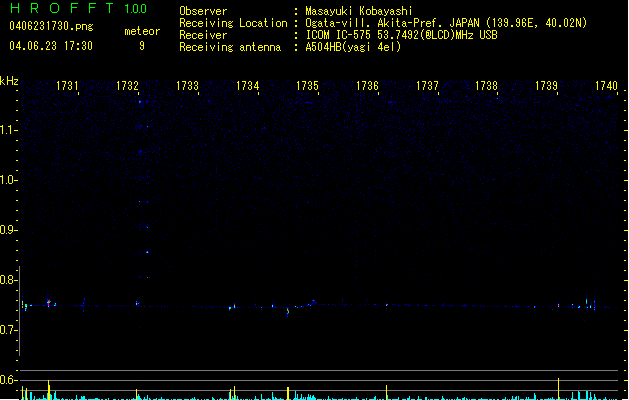
Task: Click the 1733 time axis marker
Action: click(x=187, y=86)
